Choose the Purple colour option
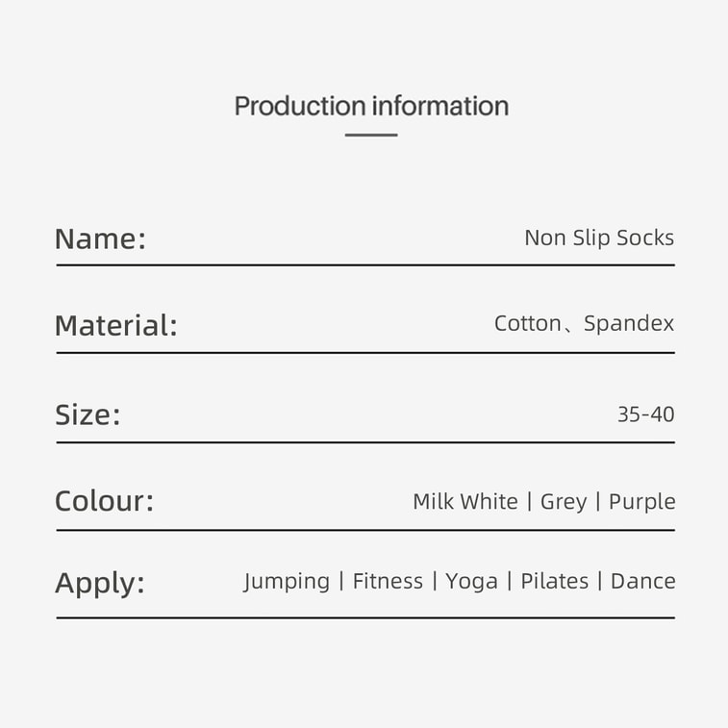Screen dimensions: 728x728 642,501
